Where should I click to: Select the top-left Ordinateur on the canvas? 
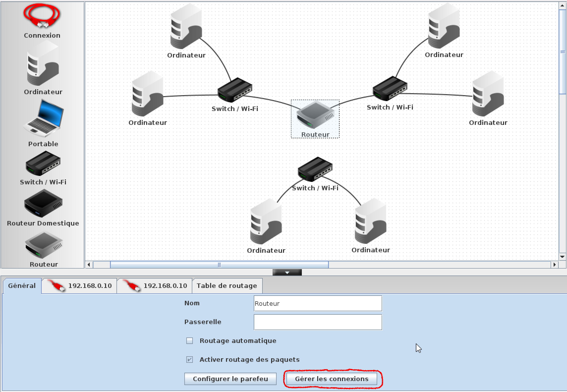click(x=186, y=27)
